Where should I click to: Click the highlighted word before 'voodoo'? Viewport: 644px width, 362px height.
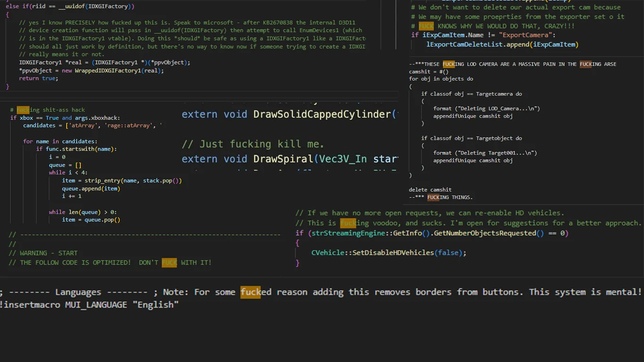pos(348,223)
